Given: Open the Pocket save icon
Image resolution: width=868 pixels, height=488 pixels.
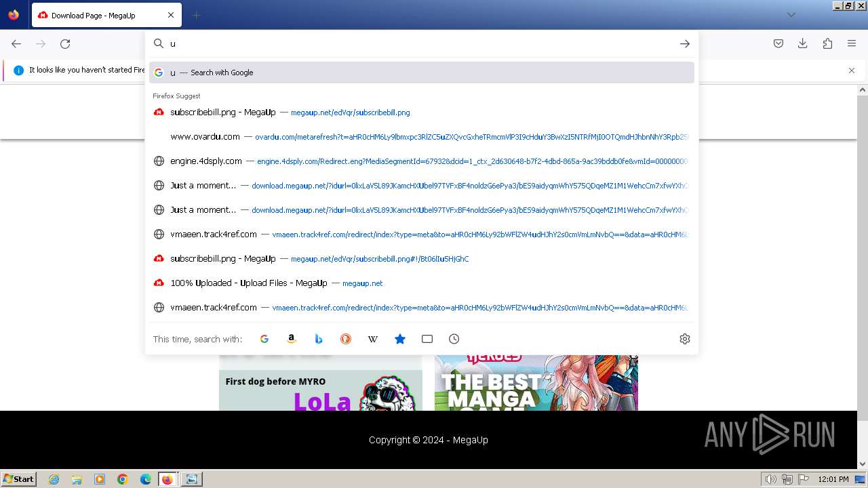Looking at the screenshot, I should click(x=778, y=43).
